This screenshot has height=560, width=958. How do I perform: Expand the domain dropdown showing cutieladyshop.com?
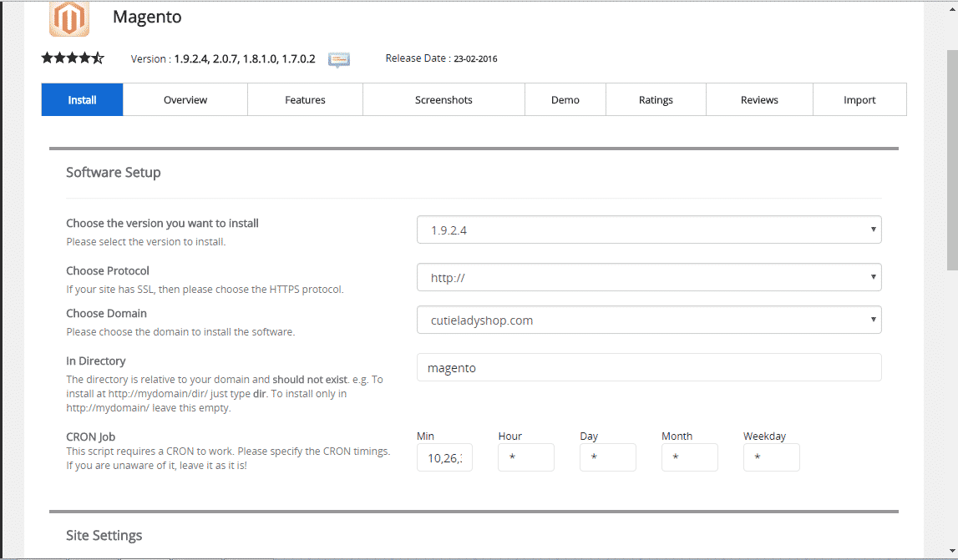click(649, 320)
